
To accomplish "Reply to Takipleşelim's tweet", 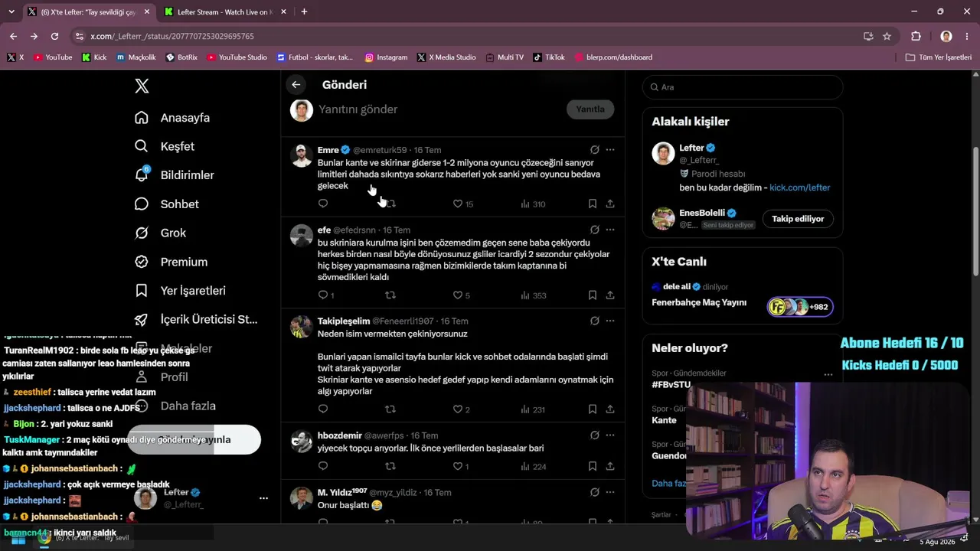I will [323, 409].
